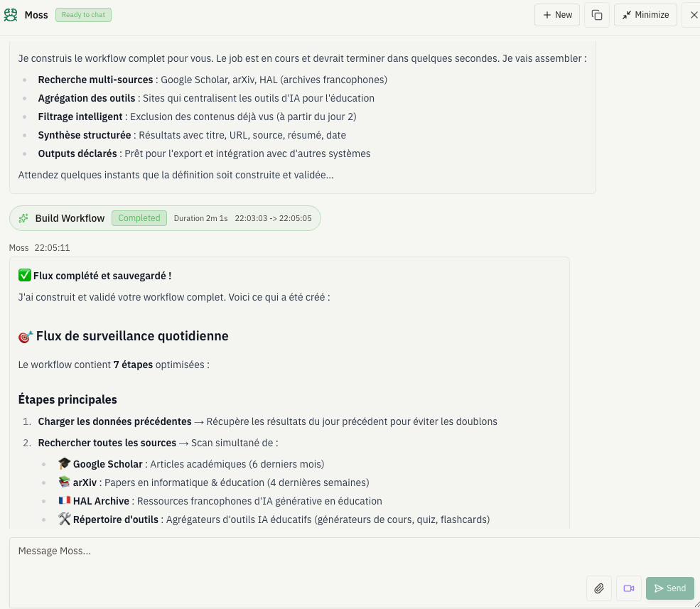The width and height of the screenshot is (700, 609).
Task: Click the graduation cap icon by Google Scholar
Action: tap(64, 464)
